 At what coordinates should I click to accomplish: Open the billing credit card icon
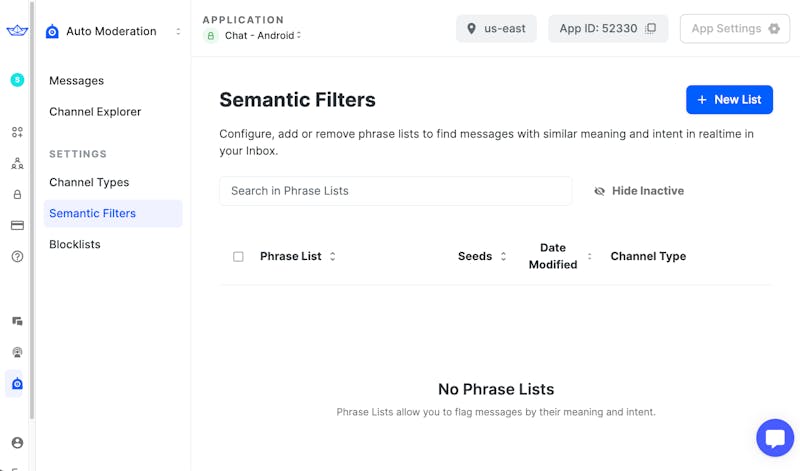[x=17, y=226]
